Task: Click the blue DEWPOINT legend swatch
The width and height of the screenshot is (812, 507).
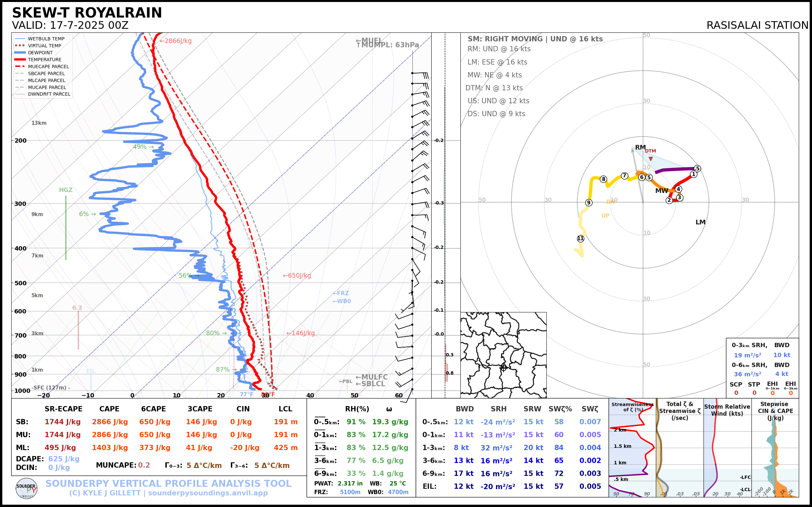Action: click(x=20, y=53)
